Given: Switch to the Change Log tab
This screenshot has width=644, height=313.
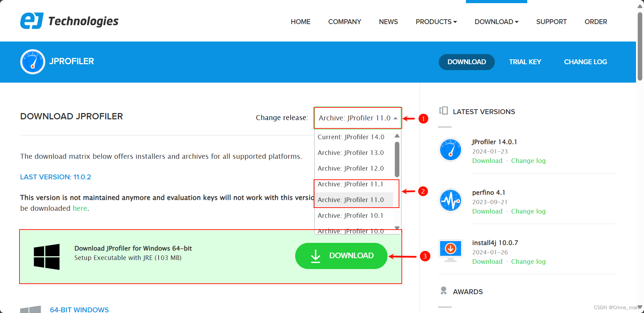Looking at the screenshot, I should point(585,62).
